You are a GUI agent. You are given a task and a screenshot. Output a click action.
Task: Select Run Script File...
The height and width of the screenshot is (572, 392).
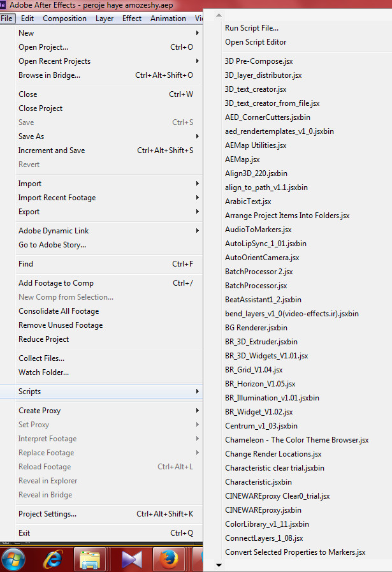[252, 28]
